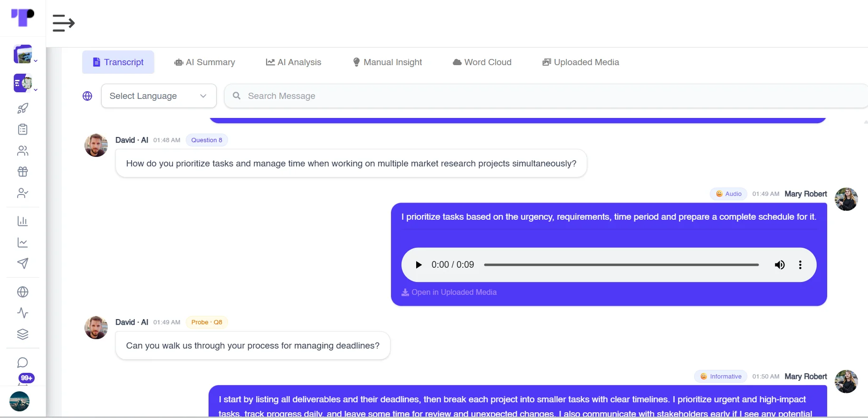Click the translate globe icon beside Select Language
The image size is (868, 418).
pos(87,96)
